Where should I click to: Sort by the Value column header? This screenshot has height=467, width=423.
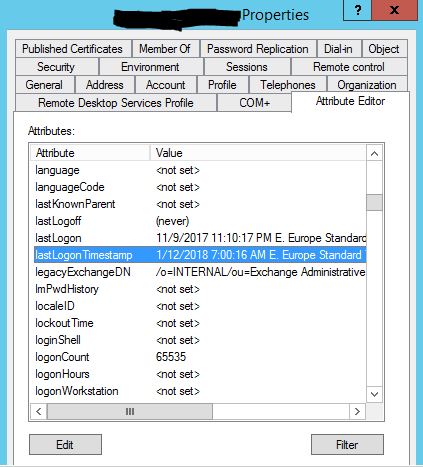[x=258, y=153]
